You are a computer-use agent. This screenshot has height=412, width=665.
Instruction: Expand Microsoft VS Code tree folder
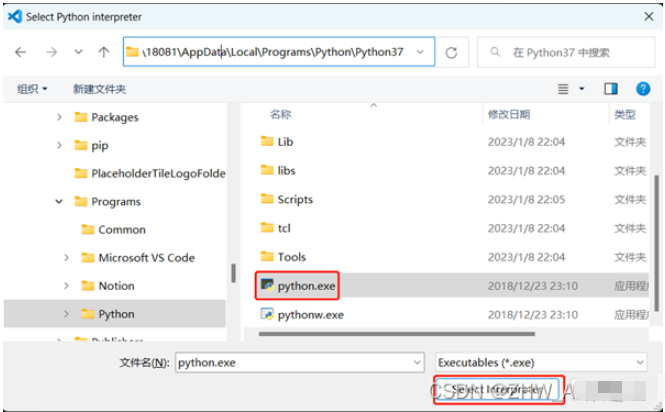pos(67,258)
